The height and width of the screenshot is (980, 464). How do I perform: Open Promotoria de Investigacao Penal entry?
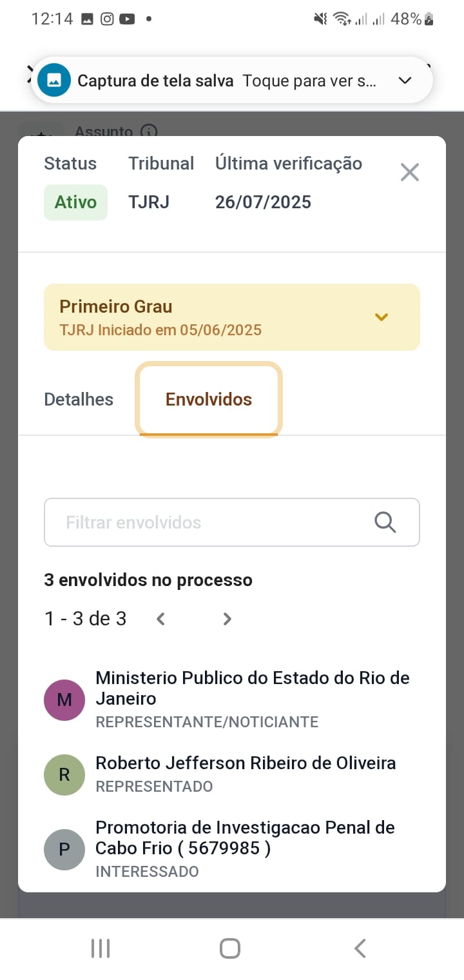245,838
